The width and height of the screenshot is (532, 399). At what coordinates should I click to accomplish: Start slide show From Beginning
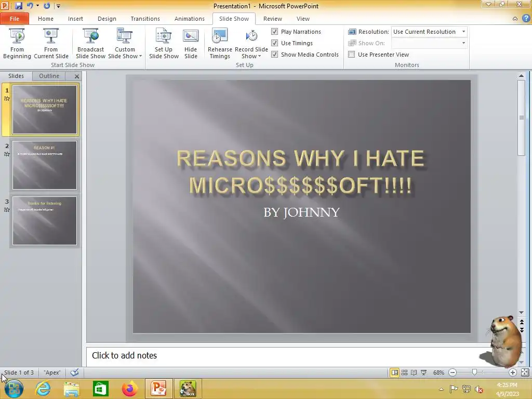point(17,44)
